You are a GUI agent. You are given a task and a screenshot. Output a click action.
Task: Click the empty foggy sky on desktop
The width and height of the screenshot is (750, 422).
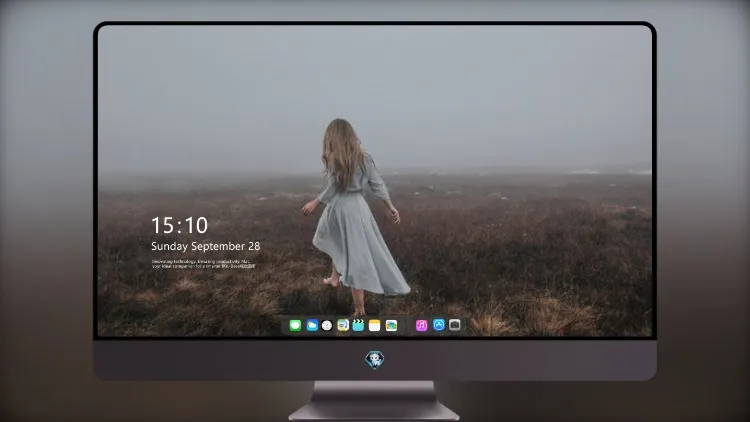pos(478,86)
